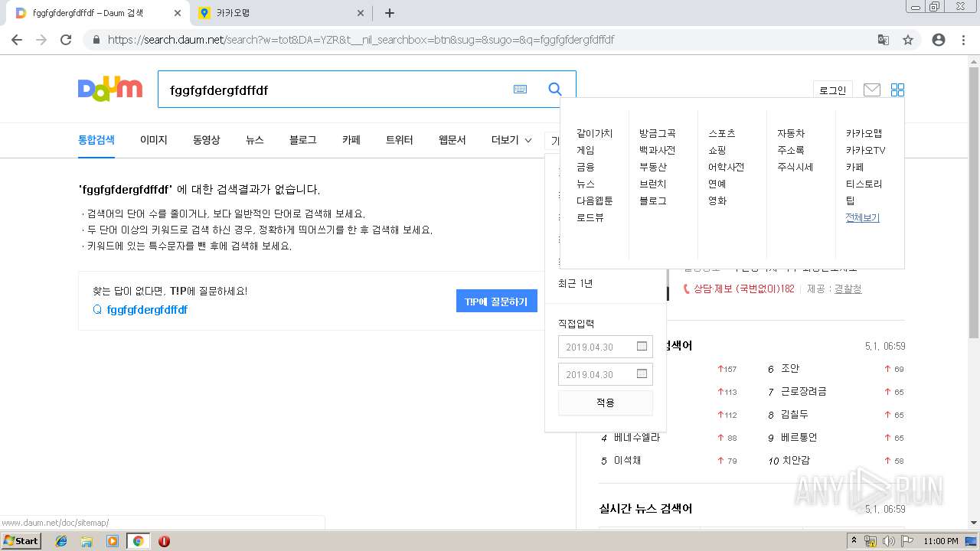Image resolution: width=980 pixels, height=551 pixels.
Task: Open the mail envelope icon
Action: [x=871, y=90]
